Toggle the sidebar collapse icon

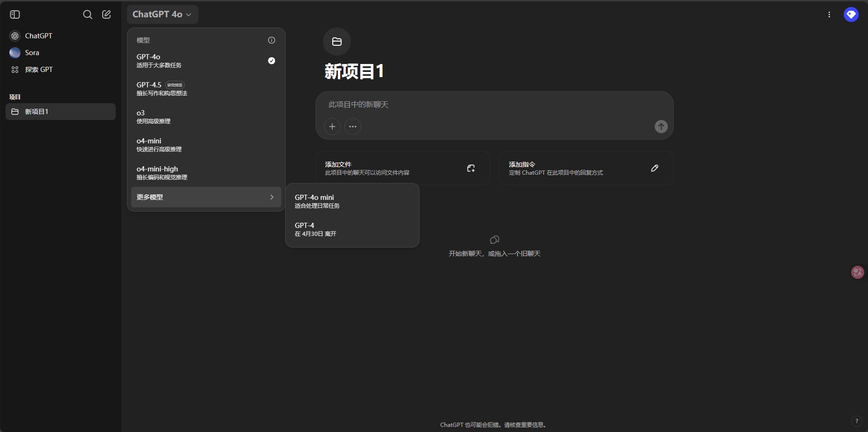point(15,14)
